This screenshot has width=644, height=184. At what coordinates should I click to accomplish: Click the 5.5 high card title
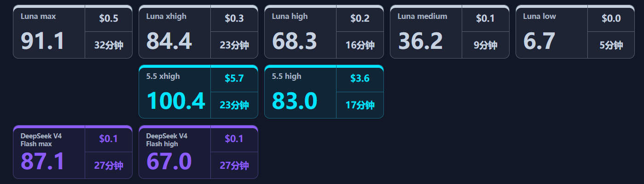286,77
